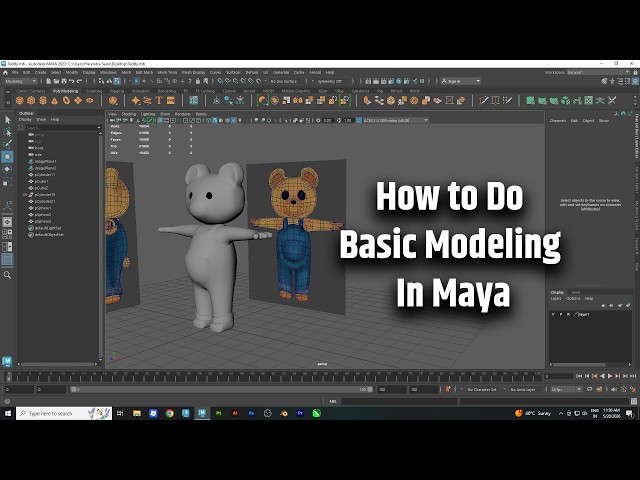Select the Multi-Cut tool on the shelf
640x480 pixels.
(484, 100)
